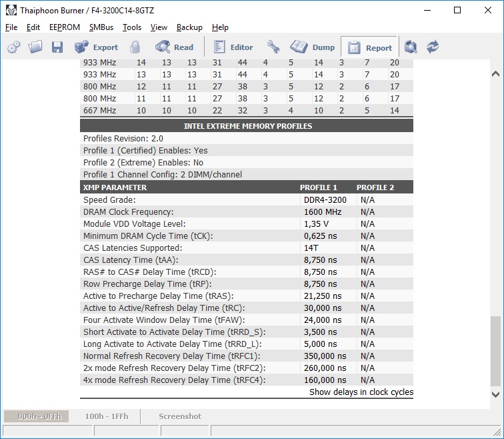Click the '160,000 ns' tRFC4 value
This screenshot has width=504, height=439.
[x=325, y=380]
